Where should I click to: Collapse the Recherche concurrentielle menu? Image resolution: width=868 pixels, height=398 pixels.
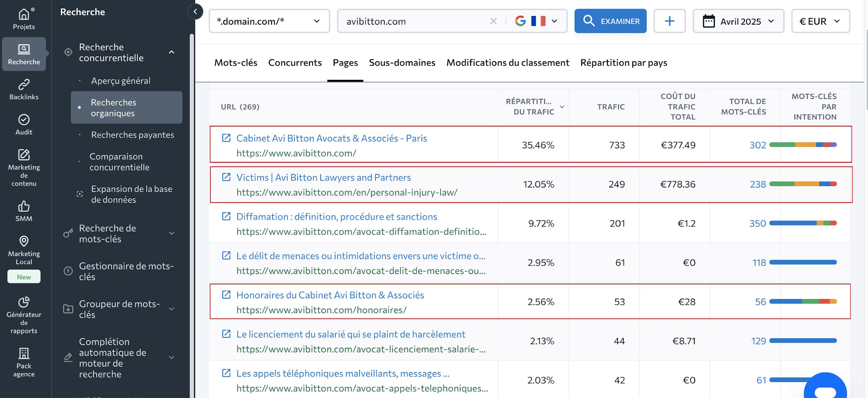172,52
